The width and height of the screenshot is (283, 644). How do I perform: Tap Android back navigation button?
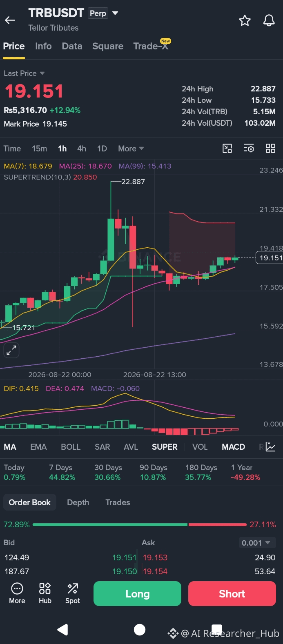click(x=62, y=630)
